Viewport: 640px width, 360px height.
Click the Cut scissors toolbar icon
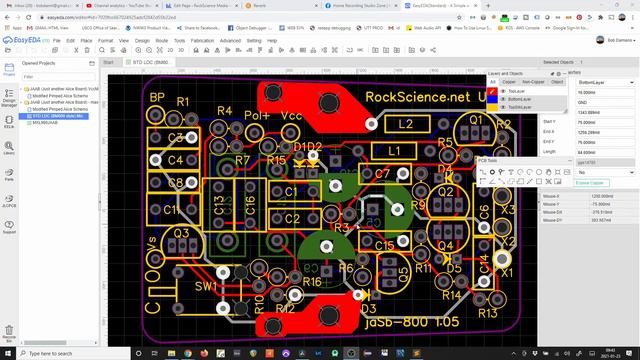pos(76,50)
